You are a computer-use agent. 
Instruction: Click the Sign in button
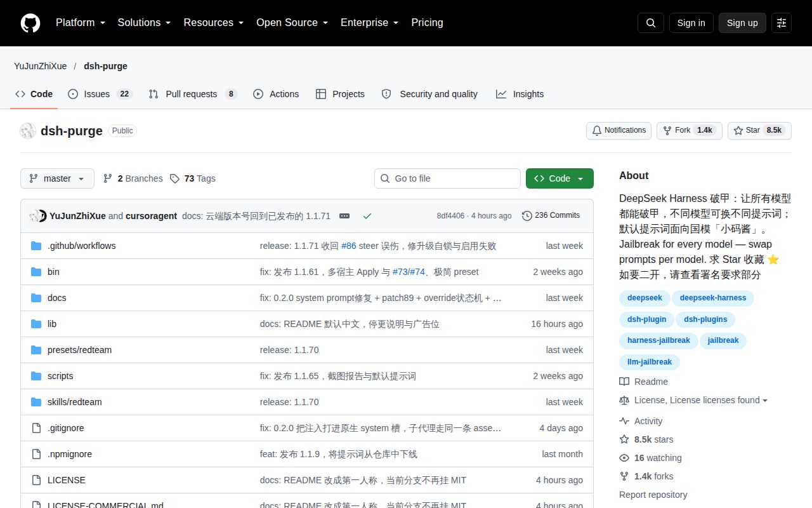691,23
